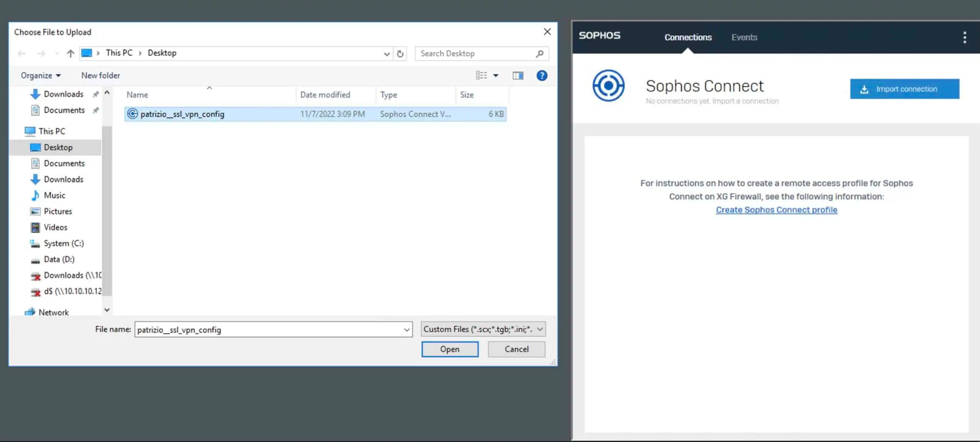Viewport: 980px width, 442px height.
Task: Switch to the Events tab in Sophos
Action: tap(744, 37)
